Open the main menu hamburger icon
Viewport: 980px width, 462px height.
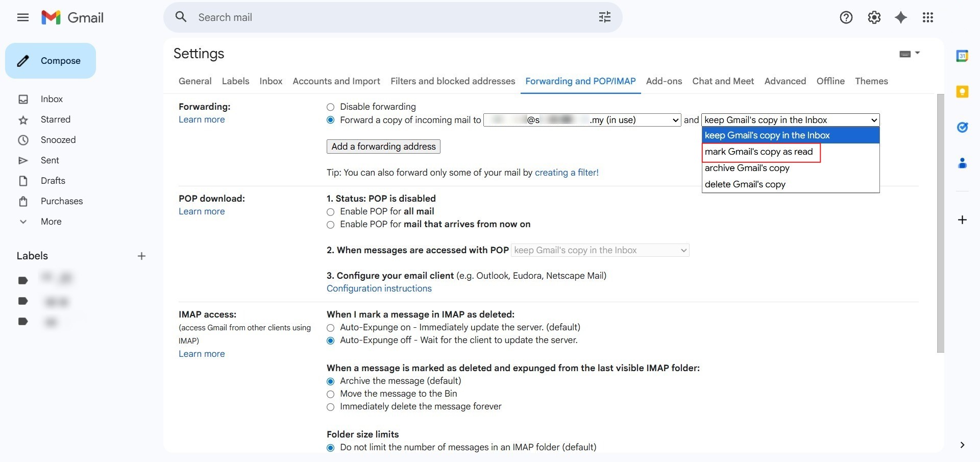coord(23,17)
